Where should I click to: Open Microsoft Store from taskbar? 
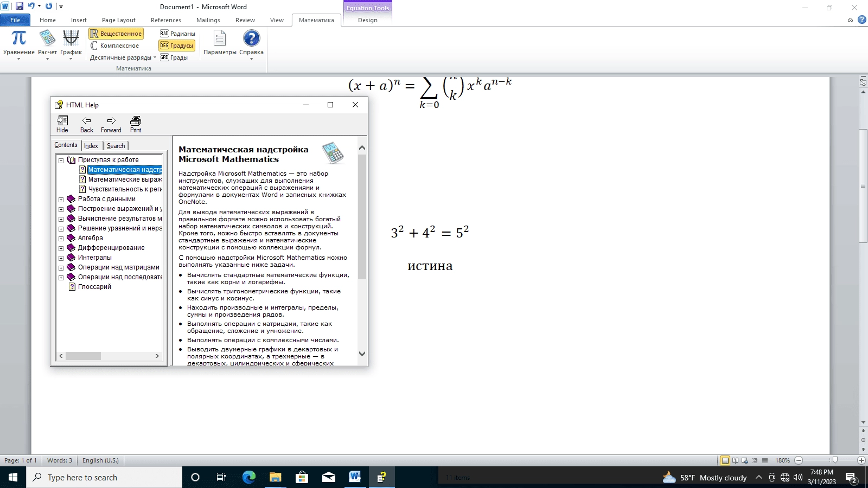coord(302,477)
